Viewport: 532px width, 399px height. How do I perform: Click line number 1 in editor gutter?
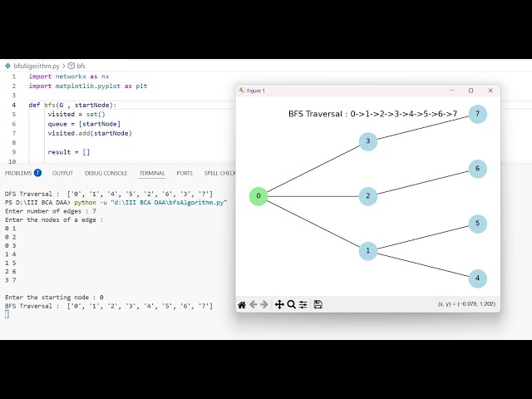[x=13, y=76]
